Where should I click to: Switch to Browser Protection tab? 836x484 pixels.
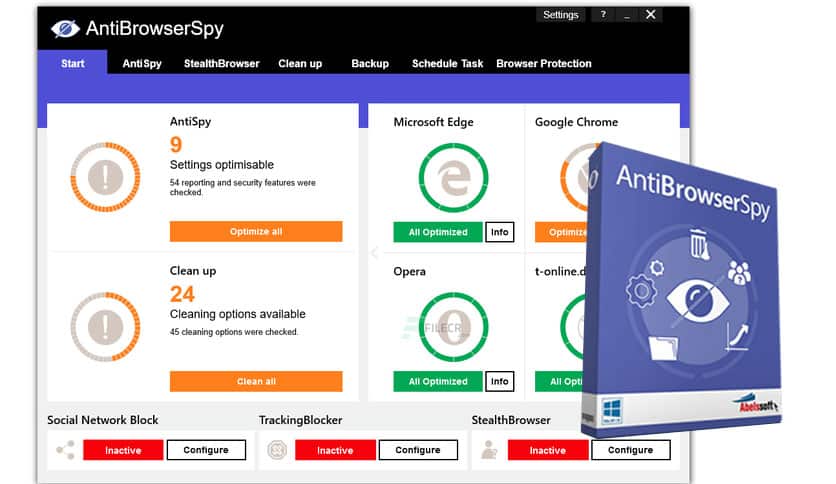(544, 63)
